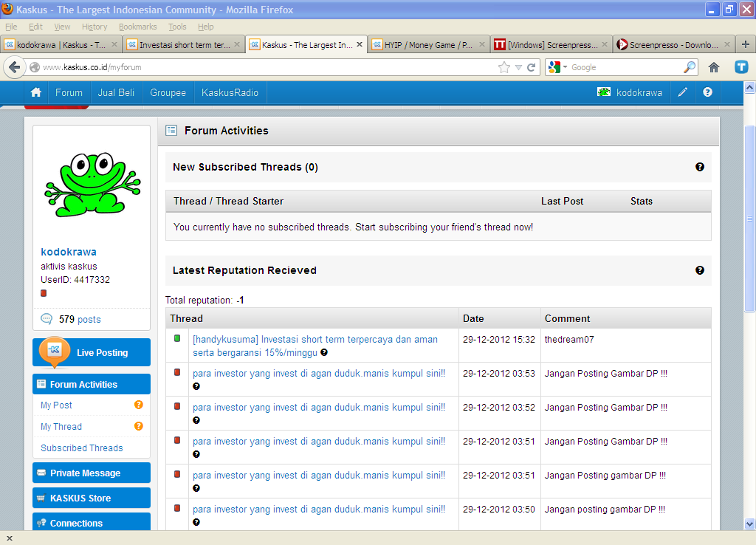Click the help icon beside New Subscribed Threads
This screenshot has width=756, height=545.
[x=700, y=167]
